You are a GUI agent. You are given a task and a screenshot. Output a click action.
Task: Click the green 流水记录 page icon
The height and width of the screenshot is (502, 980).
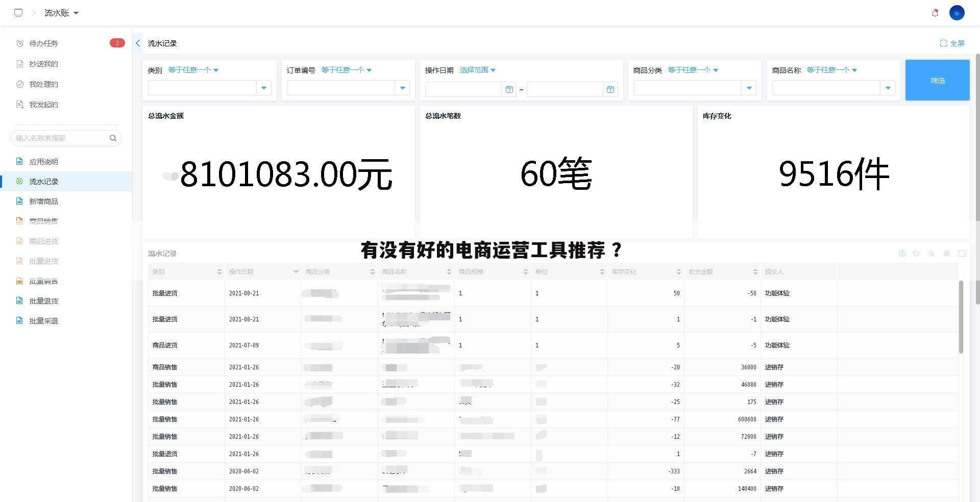click(x=19, y=181)
